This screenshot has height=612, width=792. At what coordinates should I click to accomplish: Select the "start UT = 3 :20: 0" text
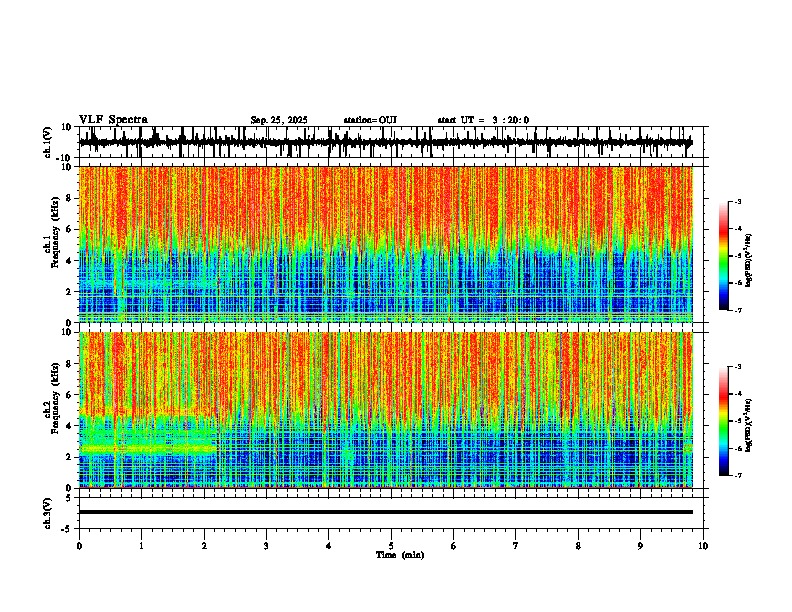click(x=483, y=120)
